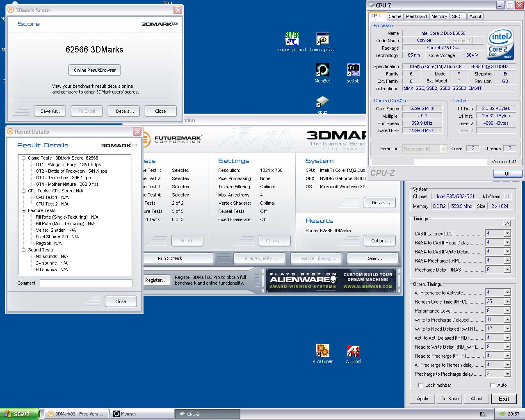Click the NVIDIA tray icon near the clock
525x420 pixels.
pos(502,414)
